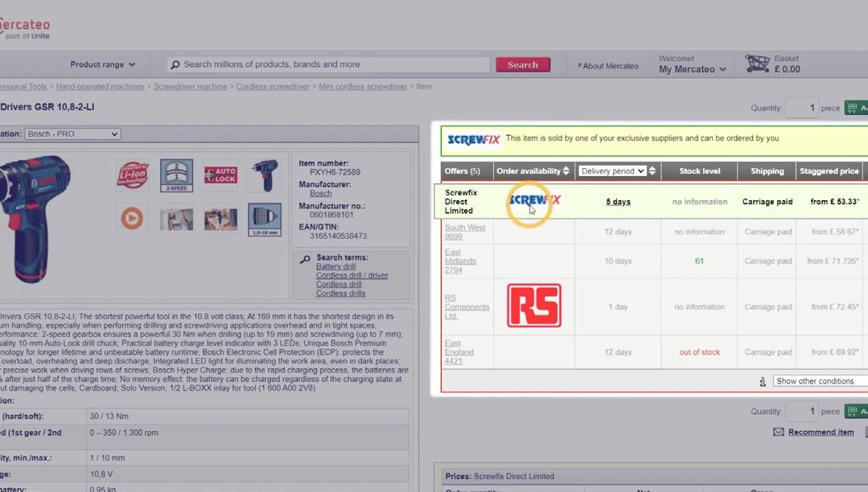Click the out of stock status
This screenshot has width=868, height=492.
click(699, 352)
